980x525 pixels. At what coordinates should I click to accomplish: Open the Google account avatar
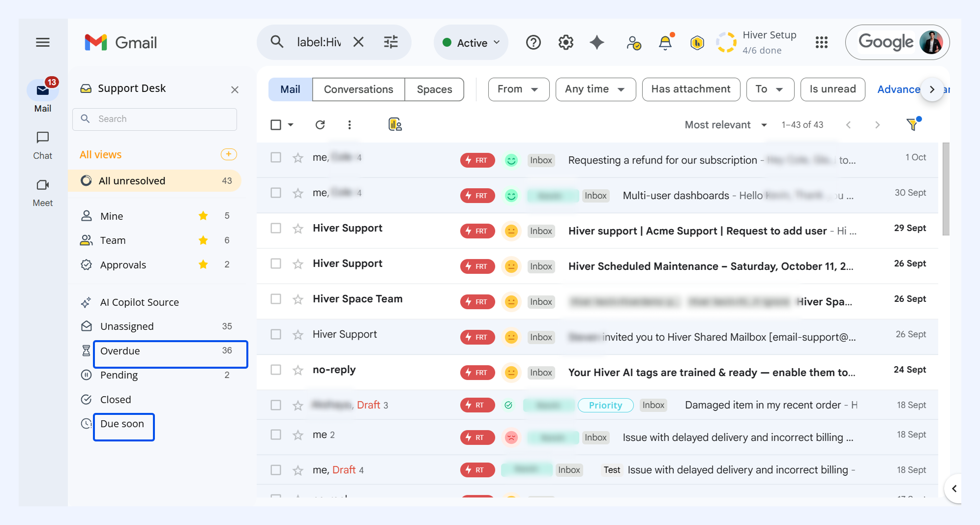click(x=931, y=42)
